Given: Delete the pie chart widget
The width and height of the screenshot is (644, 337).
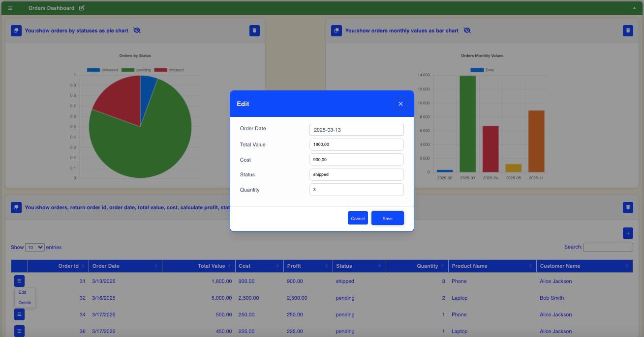Looking at the screenshot, I should pyautogui.click(x=254, y=30).
